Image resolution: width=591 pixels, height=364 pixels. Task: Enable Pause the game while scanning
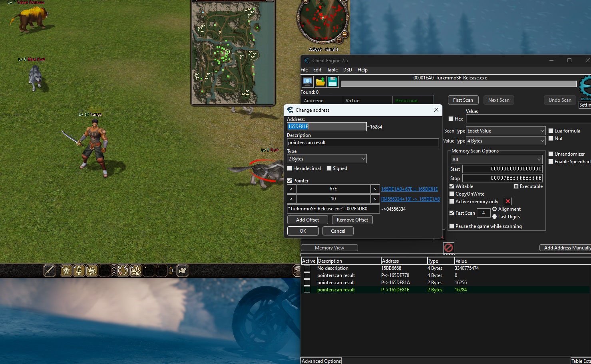[x=452, y=226]
